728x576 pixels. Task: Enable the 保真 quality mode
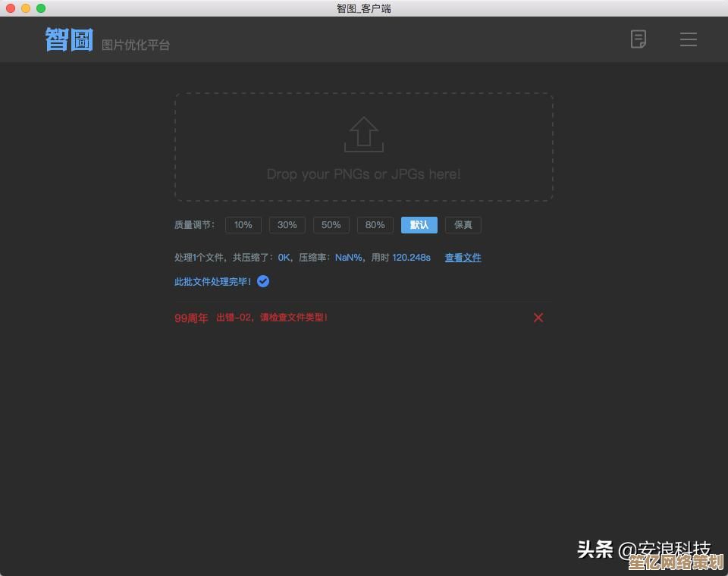pyautogui.click(x=463, y=225)
